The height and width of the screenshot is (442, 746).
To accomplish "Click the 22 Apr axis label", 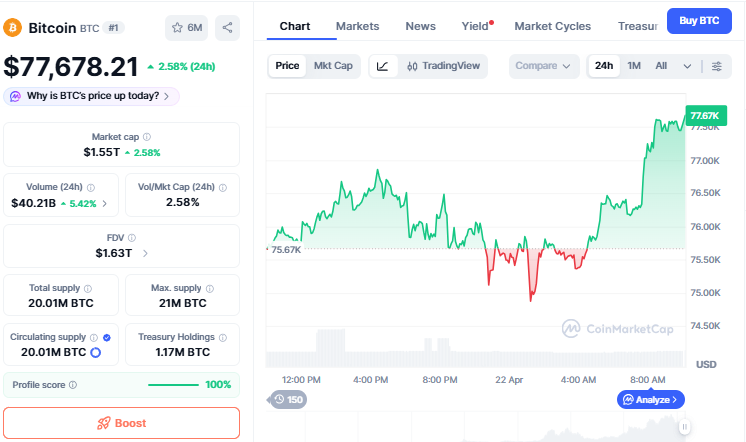I will click(509, 380).
